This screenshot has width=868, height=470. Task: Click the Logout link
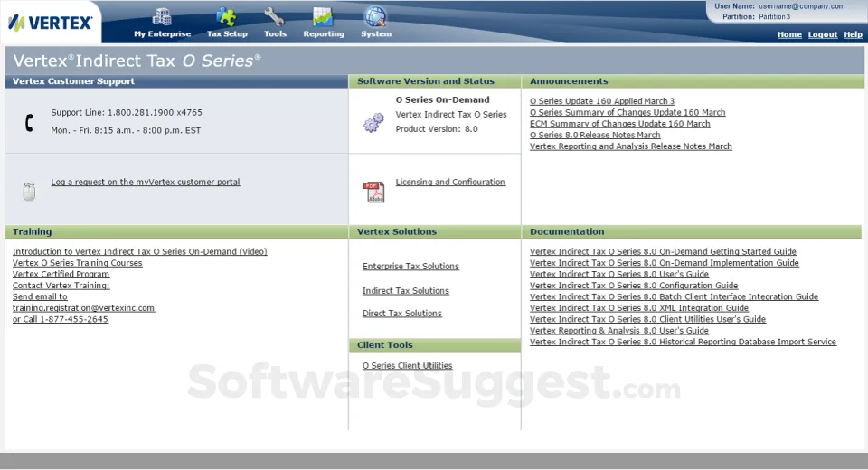coord(823,34)
